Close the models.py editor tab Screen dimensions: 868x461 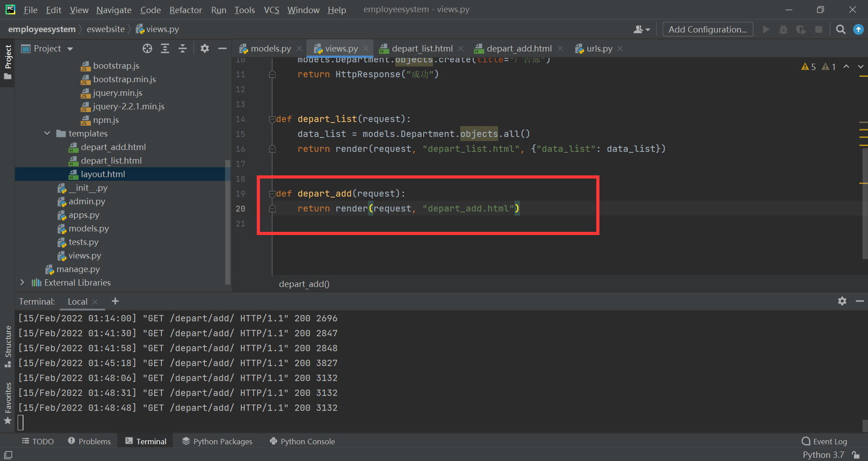(x=299, y=48)
